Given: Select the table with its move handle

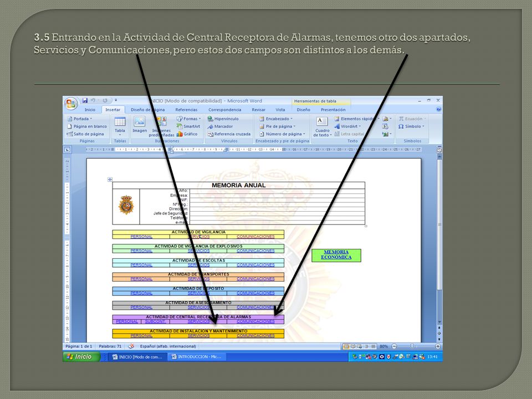Looking at the screenshot, I should 110,180.
